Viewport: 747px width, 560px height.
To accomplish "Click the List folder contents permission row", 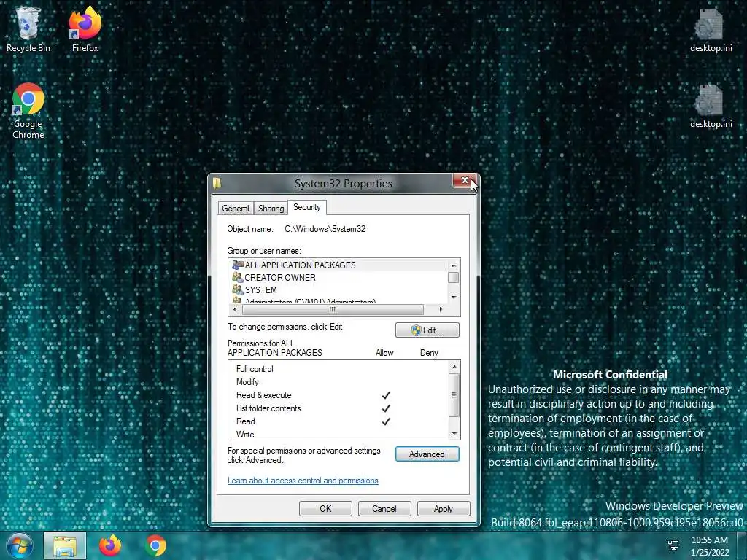I will point(338,408).
